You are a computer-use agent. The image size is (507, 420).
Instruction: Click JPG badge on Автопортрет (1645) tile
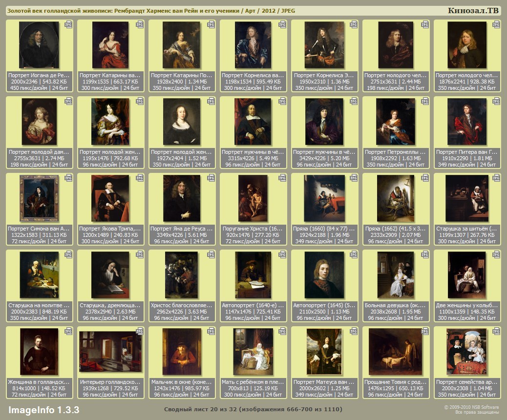354,254
